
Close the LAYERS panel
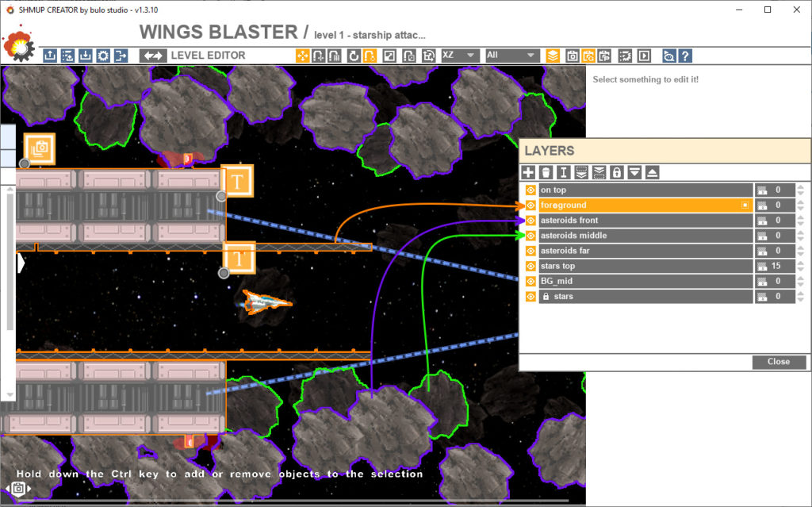pos(779,363)
